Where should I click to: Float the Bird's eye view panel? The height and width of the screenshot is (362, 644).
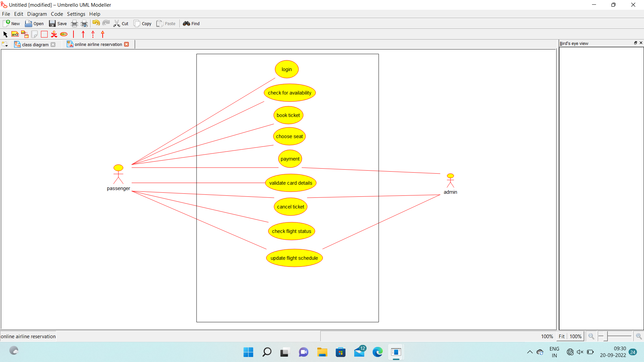[635, 43]
